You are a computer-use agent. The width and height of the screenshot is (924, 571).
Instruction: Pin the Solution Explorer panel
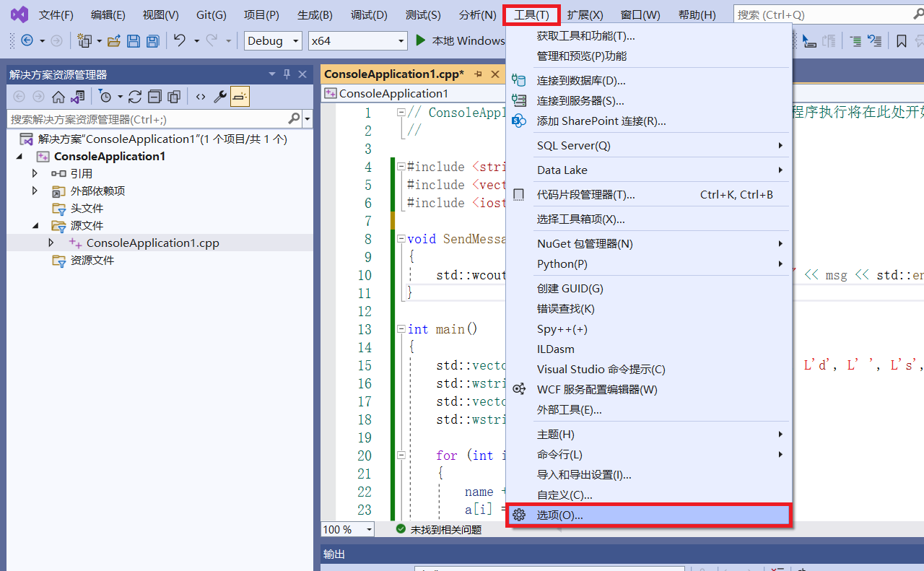pos(287,74)
